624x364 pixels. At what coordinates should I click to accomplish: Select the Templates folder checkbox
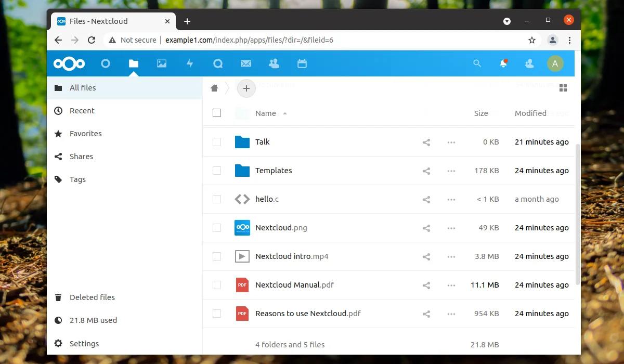click(x=217, y=171)
